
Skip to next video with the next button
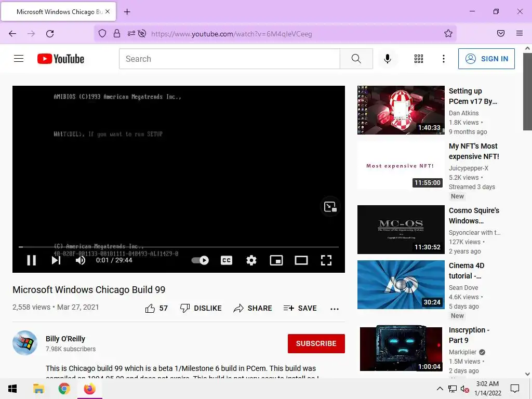(x=56, y=260)
